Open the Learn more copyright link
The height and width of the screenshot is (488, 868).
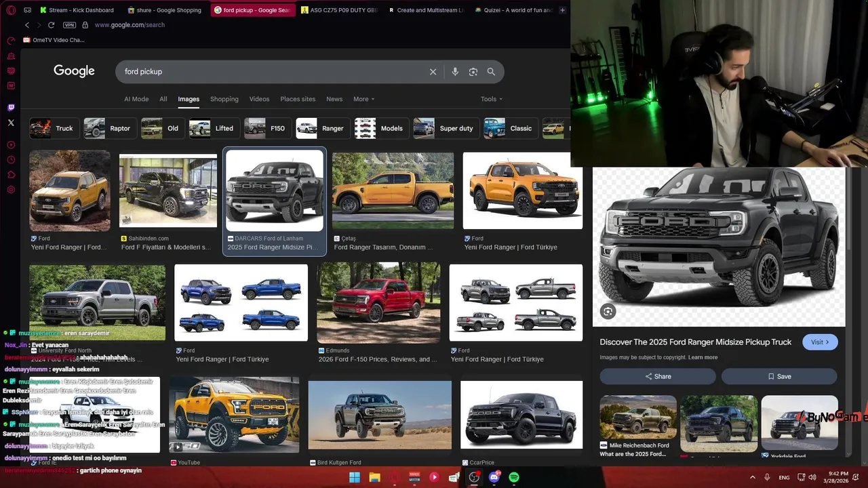(702, 357)
